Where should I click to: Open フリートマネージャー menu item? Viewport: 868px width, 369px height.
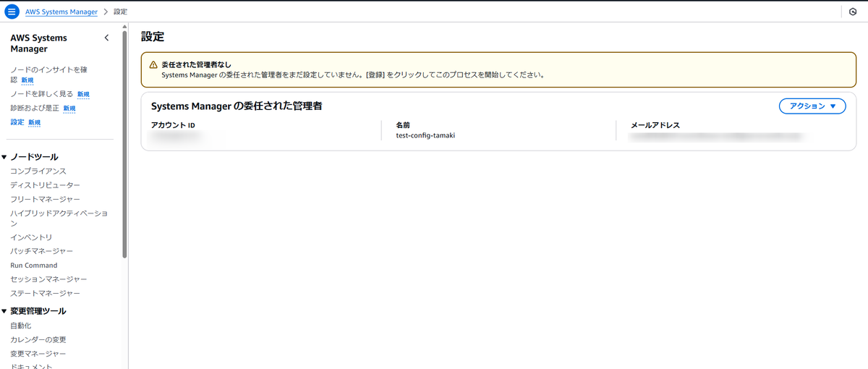tap(46, 199)
